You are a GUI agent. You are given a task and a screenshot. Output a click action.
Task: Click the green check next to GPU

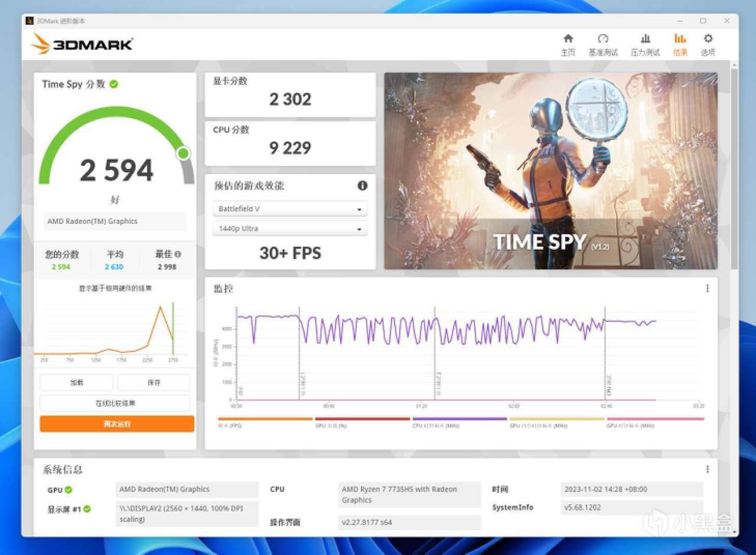point(69,489)
